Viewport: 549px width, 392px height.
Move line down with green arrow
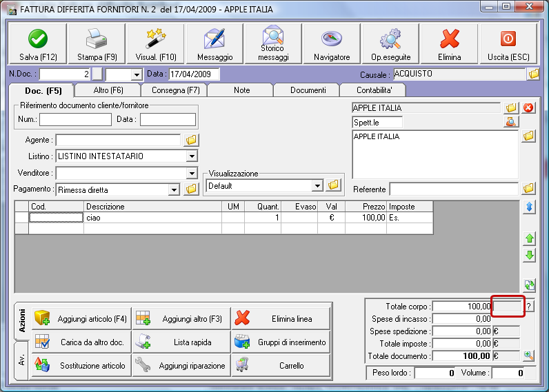[x=530, y=256]
